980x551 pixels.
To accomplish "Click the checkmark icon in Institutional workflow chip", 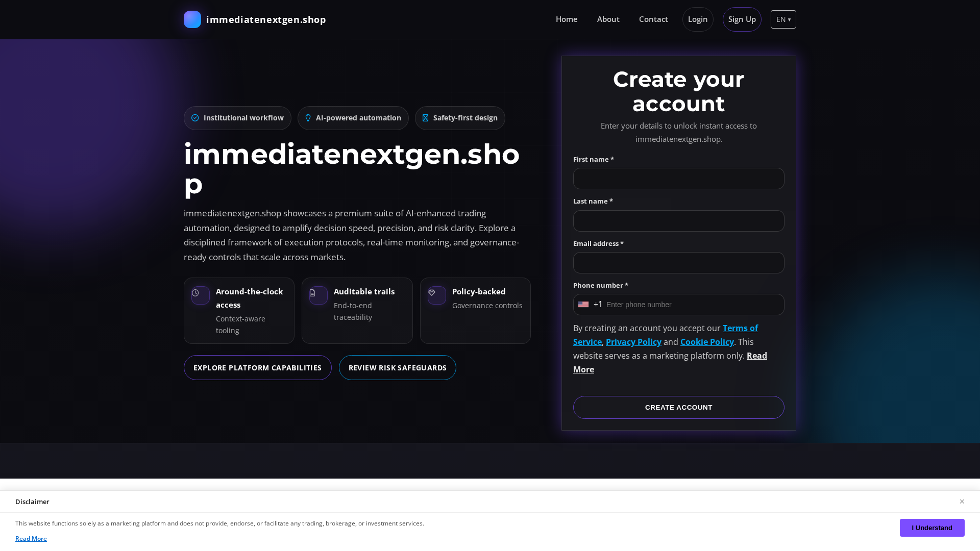I will [x=195, y=118].
